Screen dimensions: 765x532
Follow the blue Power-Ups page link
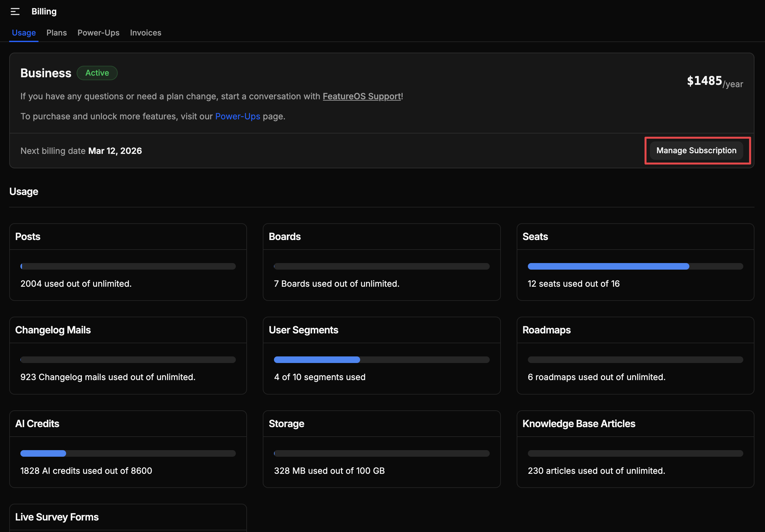coord(237,116)
